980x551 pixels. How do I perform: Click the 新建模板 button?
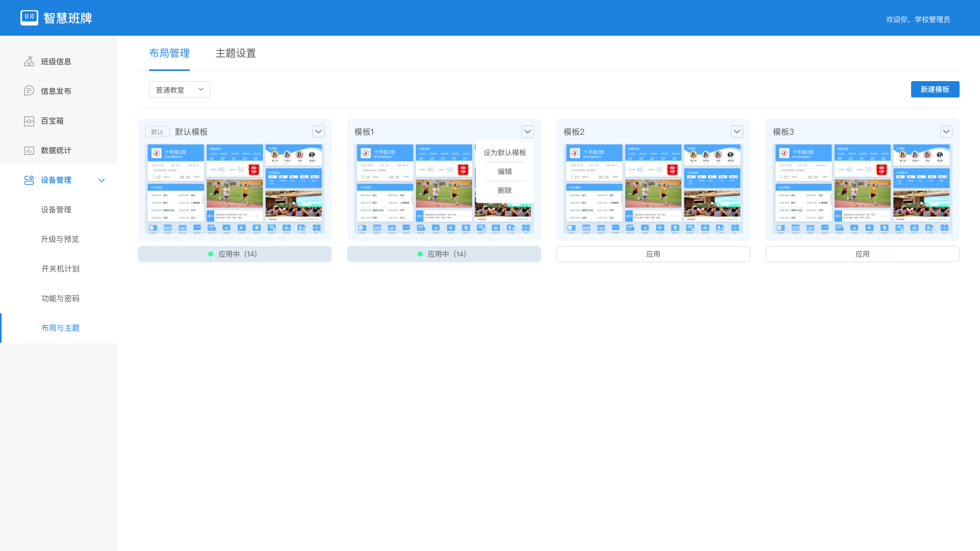pyautogui.click(x=935, y=89)
